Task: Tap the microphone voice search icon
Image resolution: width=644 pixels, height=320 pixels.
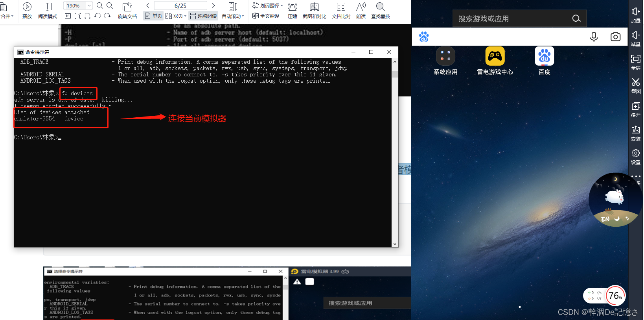Action: (x=594, y=37)
